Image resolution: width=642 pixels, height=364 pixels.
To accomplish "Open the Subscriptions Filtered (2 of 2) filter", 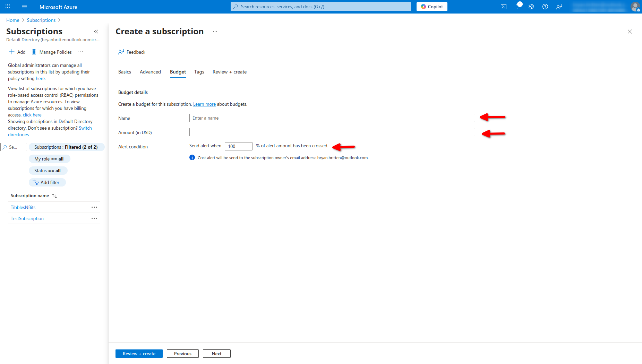I will click(x=66, y=147).
